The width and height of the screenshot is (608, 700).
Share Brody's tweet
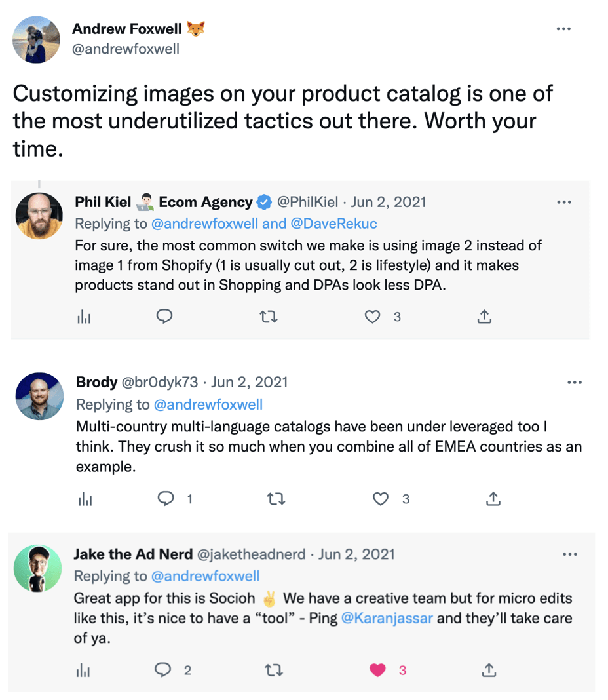coord(493,499)
